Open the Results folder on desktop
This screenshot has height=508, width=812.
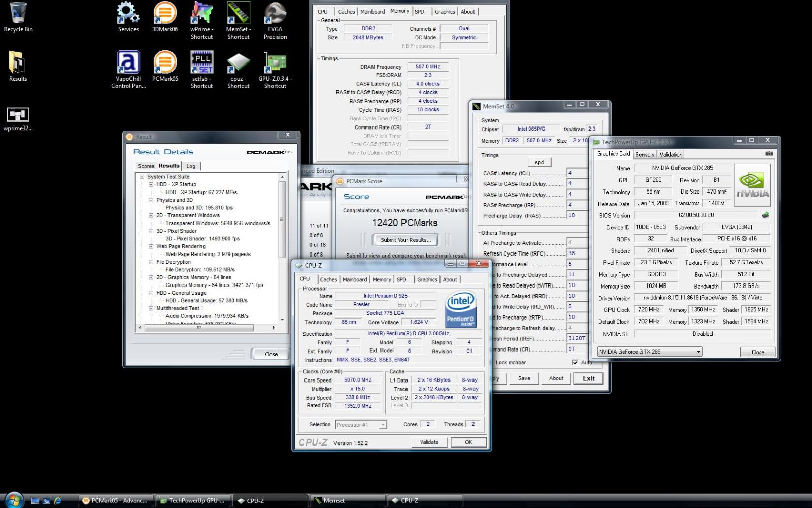click(x=18, y=66)
